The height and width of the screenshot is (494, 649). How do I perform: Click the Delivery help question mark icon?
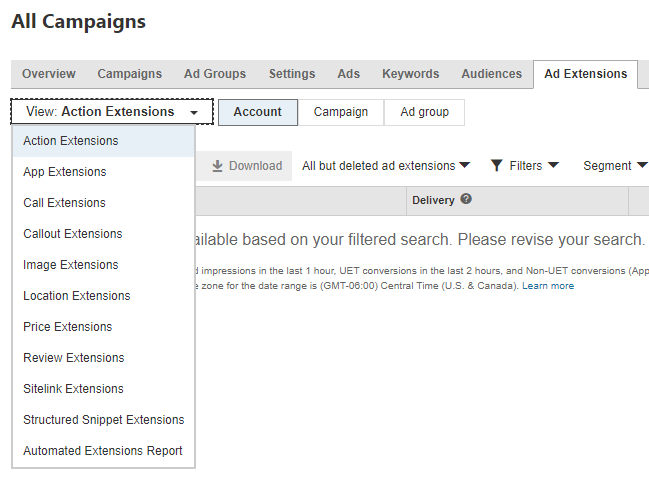click(x=466, y=199)
